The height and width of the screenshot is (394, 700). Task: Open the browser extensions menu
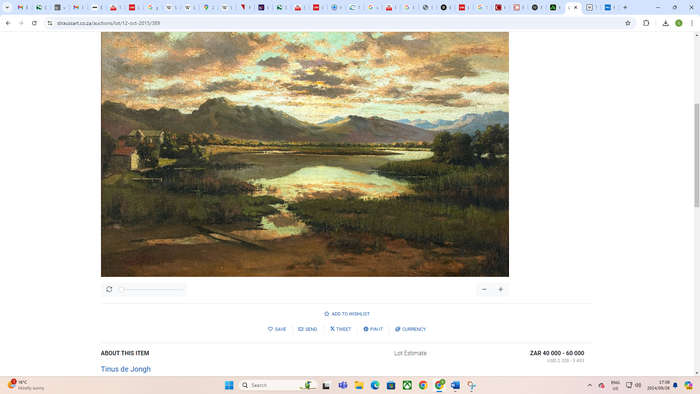pyautogui.click(x=646, y=23)
